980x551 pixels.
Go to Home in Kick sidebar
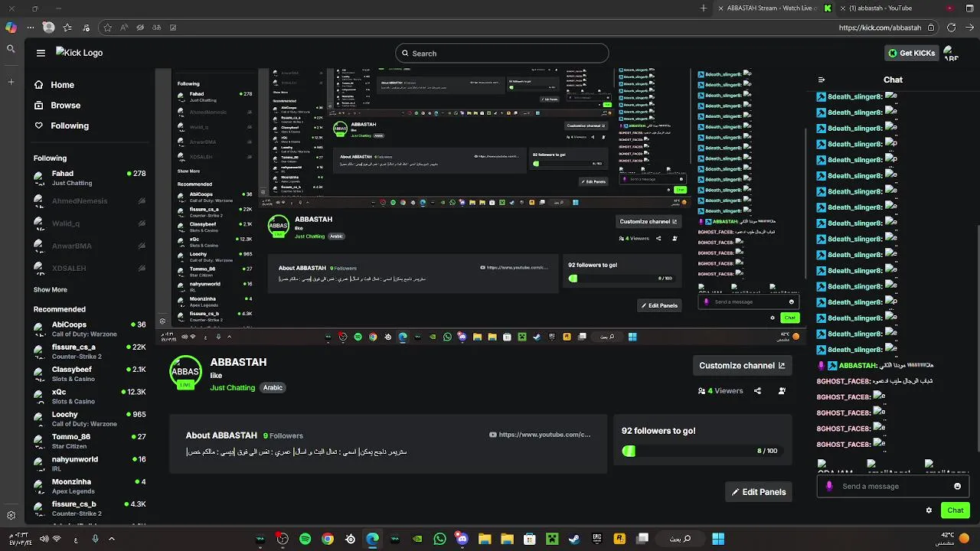(54, 85)
